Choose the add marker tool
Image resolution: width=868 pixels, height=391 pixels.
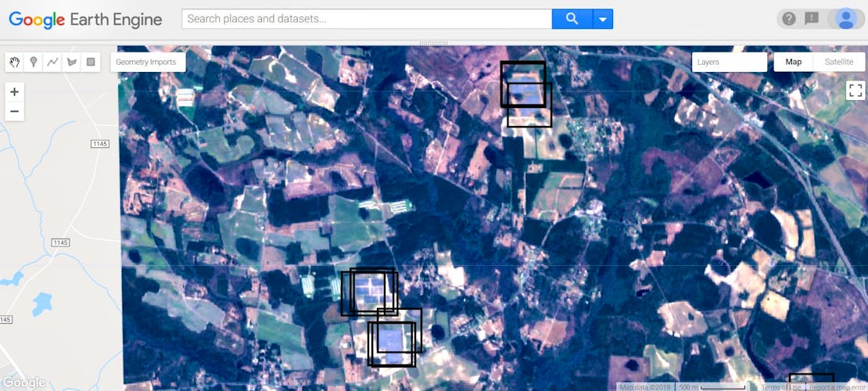(x=34, y=63)
